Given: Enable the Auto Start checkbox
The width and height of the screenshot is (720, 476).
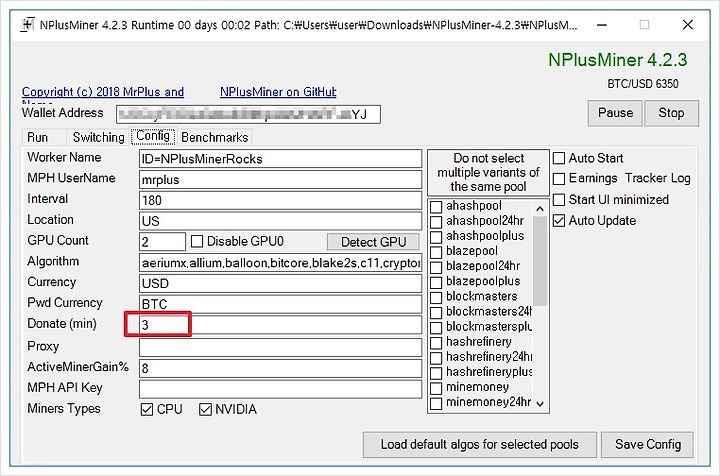Looking at the screenshot, I should [559, 158].
